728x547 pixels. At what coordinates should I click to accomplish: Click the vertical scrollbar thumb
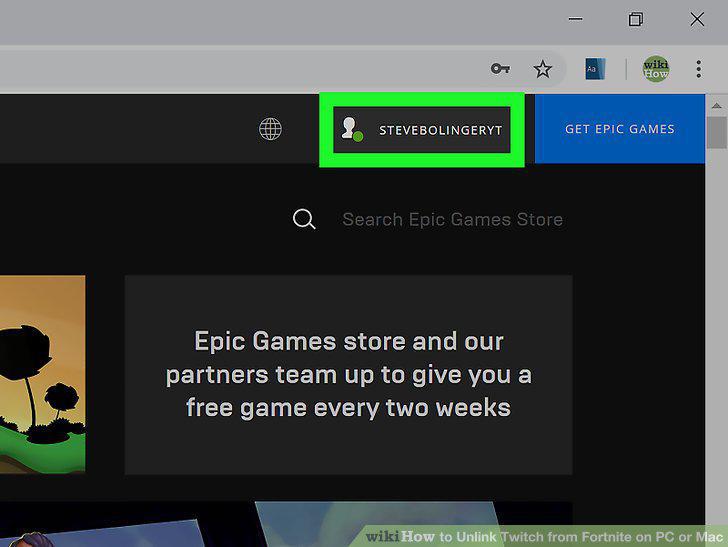click(x=716, y=133)
